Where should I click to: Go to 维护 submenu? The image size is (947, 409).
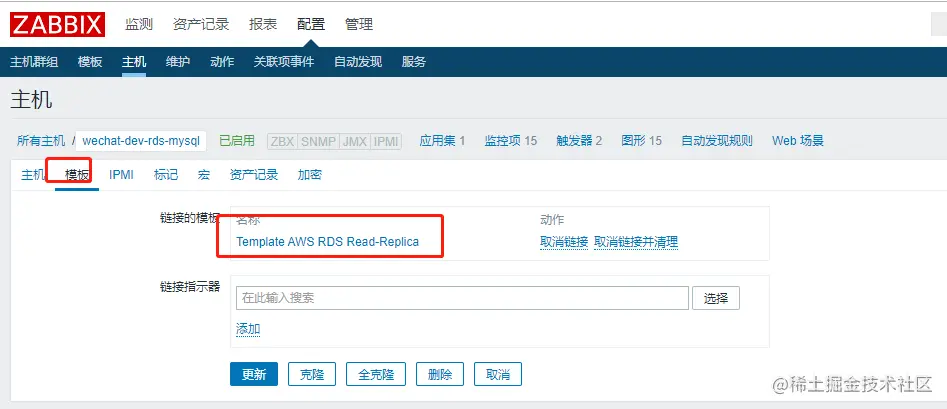pos(178,62)
